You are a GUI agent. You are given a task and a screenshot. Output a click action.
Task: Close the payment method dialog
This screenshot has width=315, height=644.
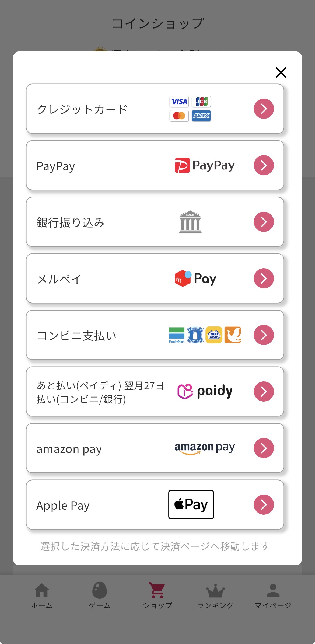pyautogui.click(x=281, y=72)
